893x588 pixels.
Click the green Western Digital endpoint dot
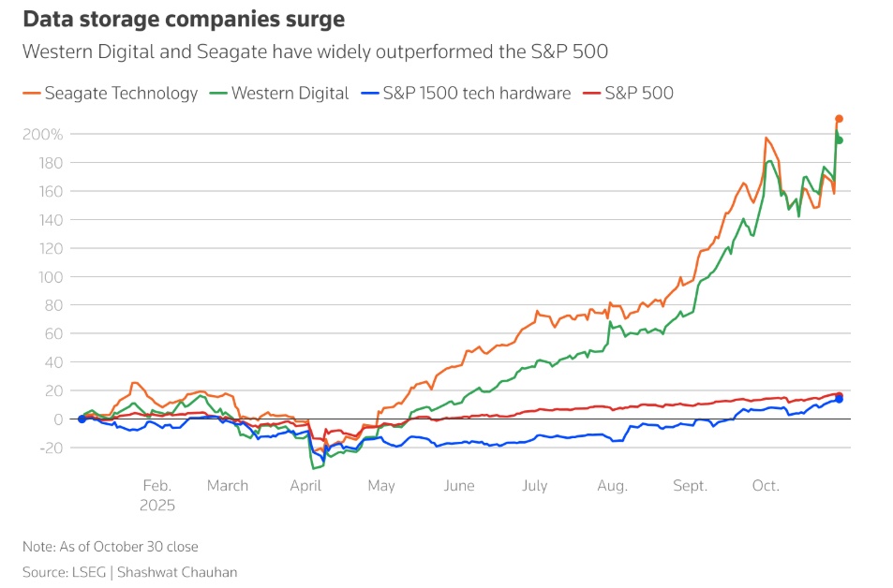pyautogui.click(x=840, y=140)
